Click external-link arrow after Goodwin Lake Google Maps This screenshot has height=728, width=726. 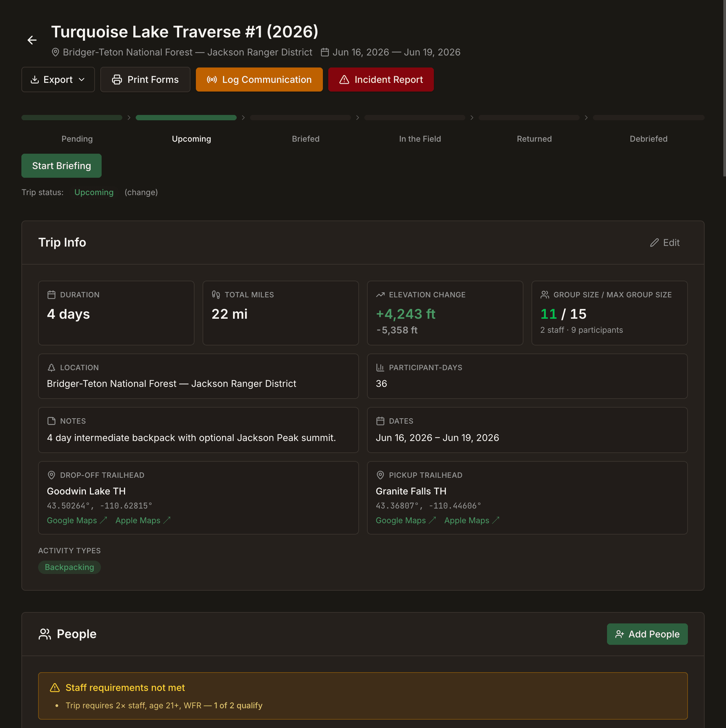[104, 520]
